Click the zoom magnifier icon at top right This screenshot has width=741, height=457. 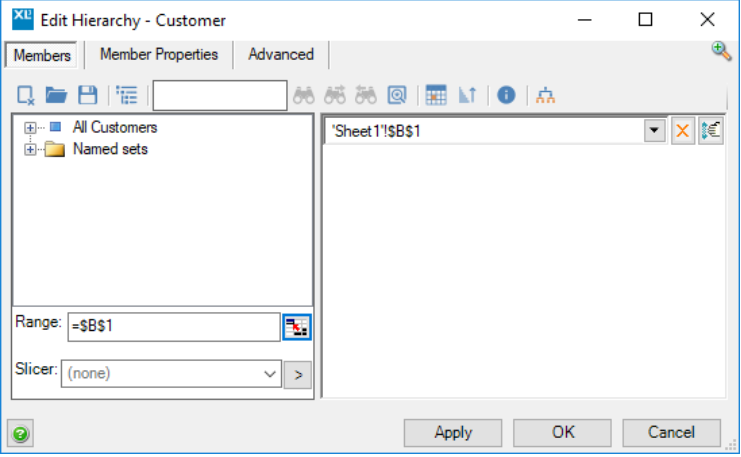[x=721, y=51]
